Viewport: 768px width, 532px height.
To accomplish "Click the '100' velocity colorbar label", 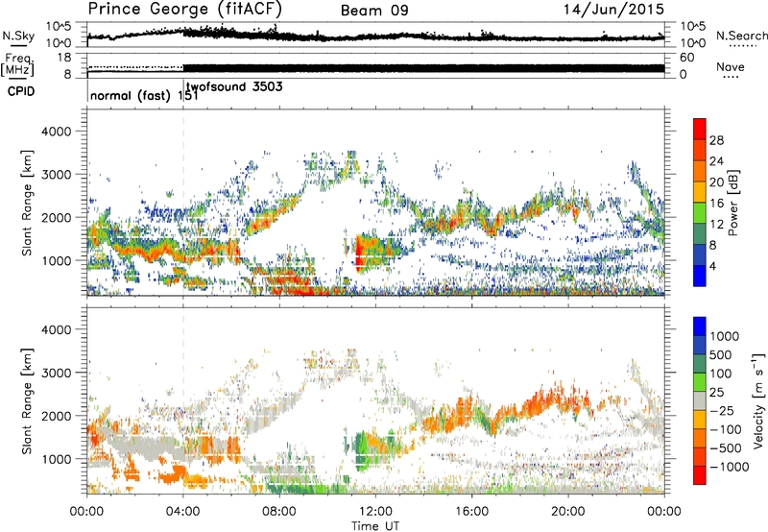I will pos(721,374).
